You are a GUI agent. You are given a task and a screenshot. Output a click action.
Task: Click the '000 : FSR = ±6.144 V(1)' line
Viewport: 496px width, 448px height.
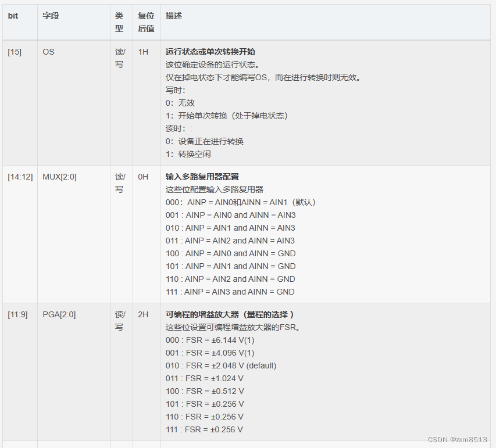[x=210, y=340]
